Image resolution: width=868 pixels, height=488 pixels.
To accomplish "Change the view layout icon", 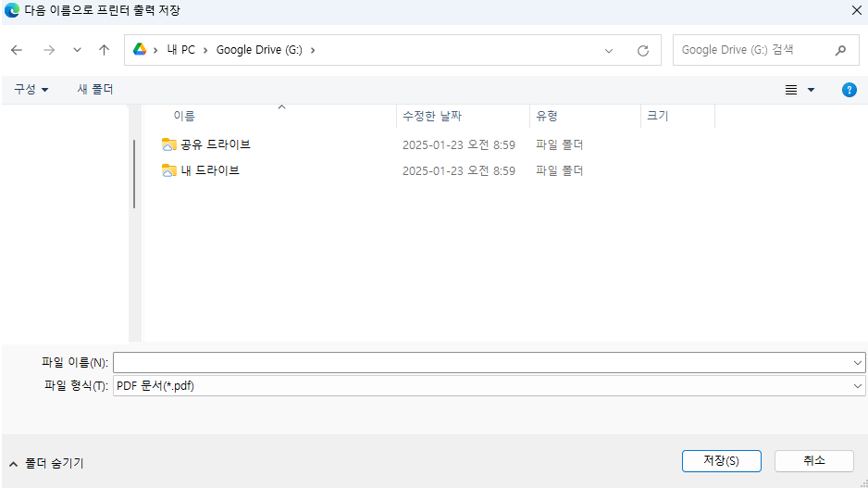I will click(791, 90).
